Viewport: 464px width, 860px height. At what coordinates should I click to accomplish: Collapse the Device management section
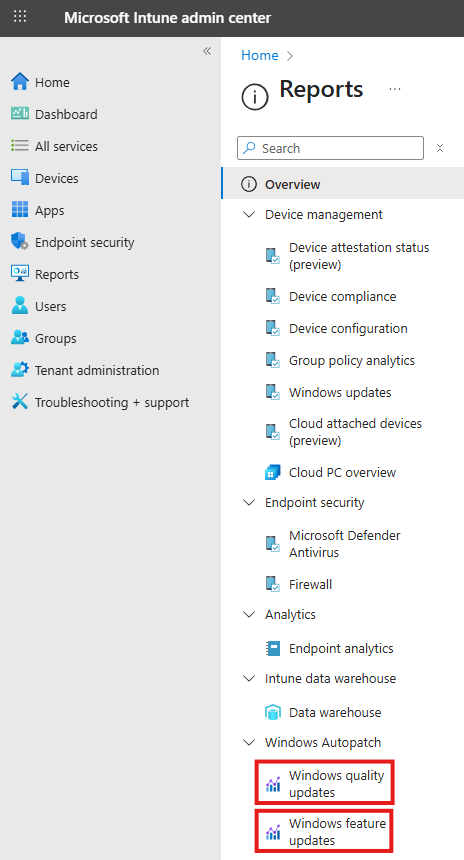click(x=249, y=214)
